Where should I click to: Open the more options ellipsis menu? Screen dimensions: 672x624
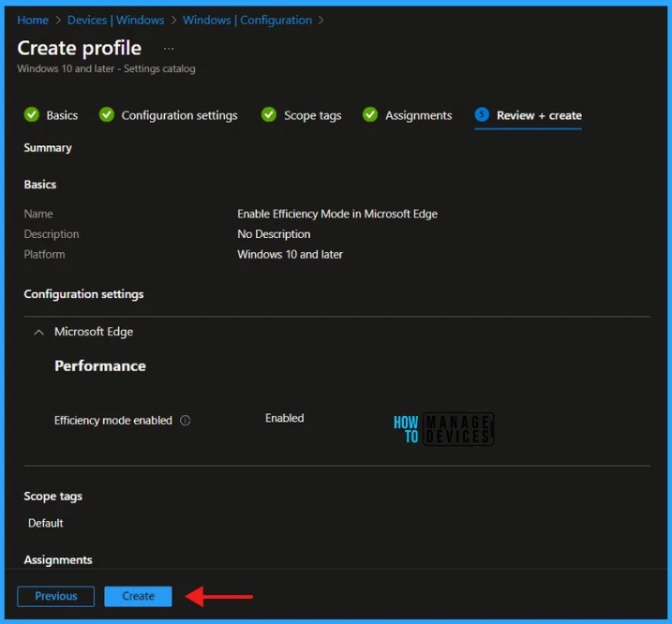tap(169, 49)
